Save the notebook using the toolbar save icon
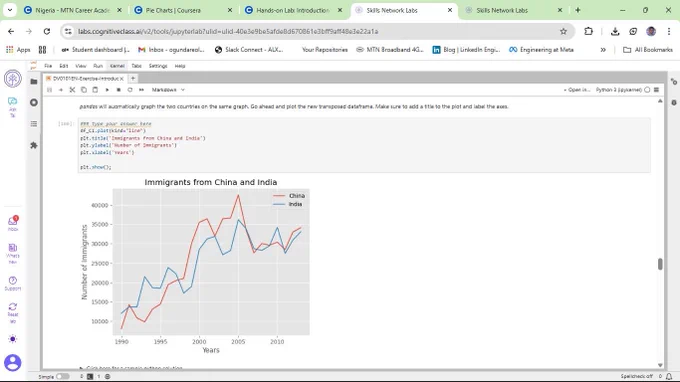This screenshot has width=680, height=382. [x=49, y=90]
